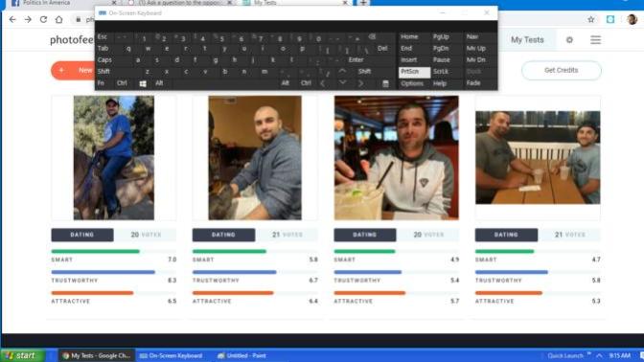The height and width of the screenshot is (362, 644).
Task: Click the up arrow key on keyboard
Action: pyautogui.click(x=342, y=72)
